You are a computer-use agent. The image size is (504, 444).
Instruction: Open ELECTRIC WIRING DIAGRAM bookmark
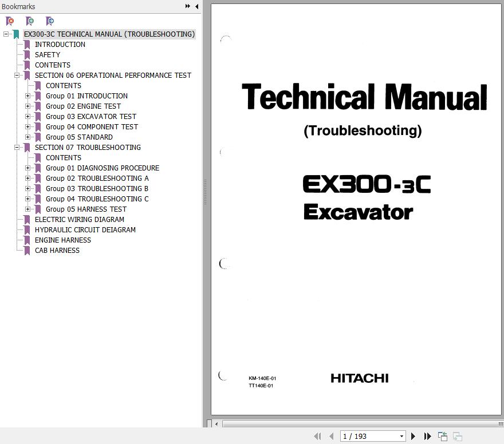click(79, 219)
